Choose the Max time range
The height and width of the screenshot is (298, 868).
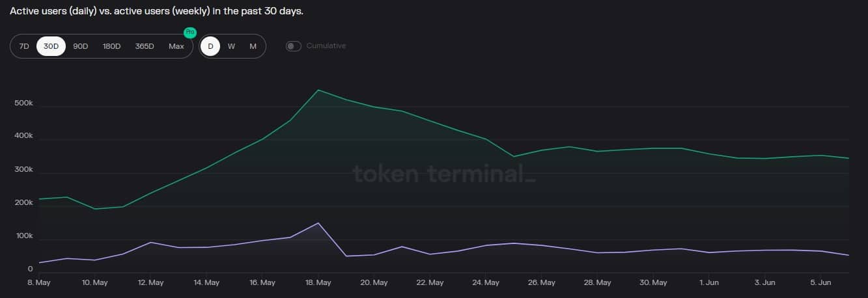[x=176, y=46]
